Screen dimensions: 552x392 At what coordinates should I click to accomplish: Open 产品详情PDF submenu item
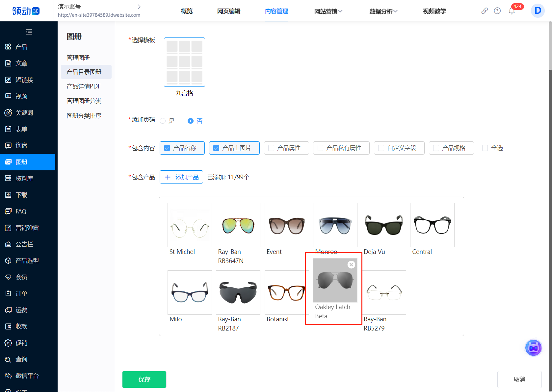coord(84,86)
